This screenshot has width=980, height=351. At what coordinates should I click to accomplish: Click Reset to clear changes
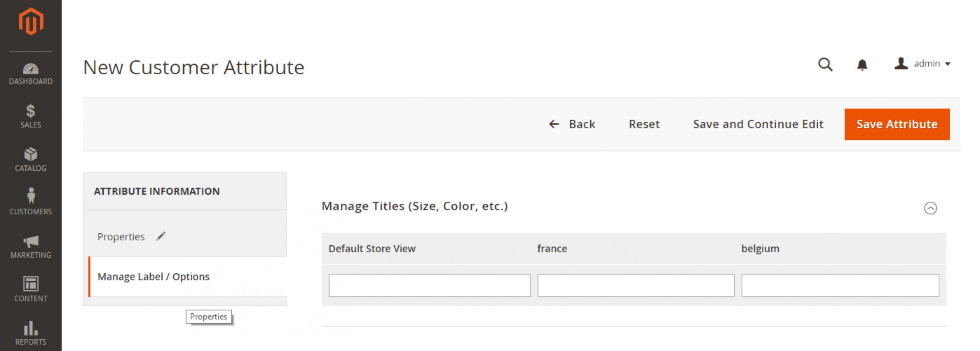pyautogui.click(x=644, y=124)
